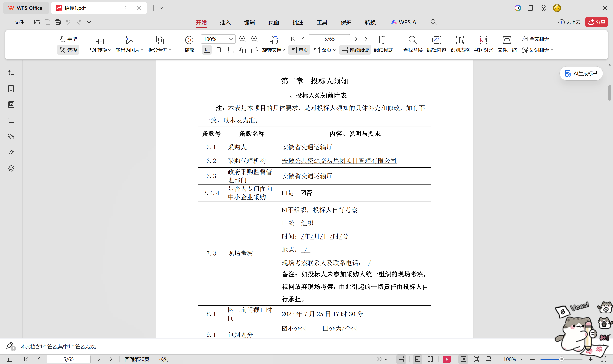Viewport: 613px width, 364px height.
Task: Click the AI生成标书 button
Action: 581,74
